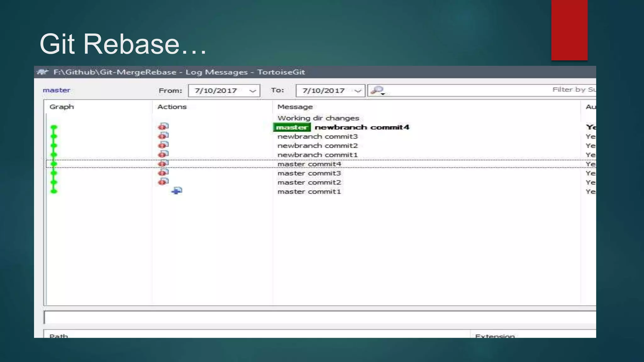Viewport: 644px width, 362px height.
Task: Click the Message column header
Action: click(426, 107)
